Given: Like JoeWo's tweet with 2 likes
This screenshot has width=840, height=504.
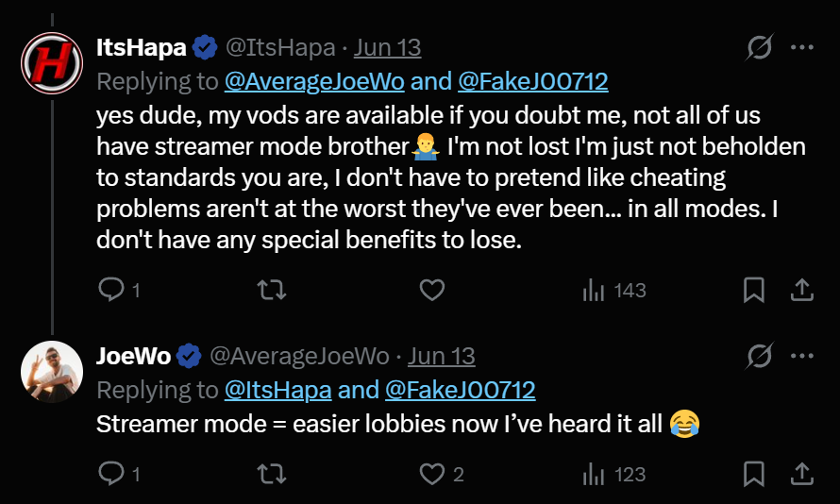Looking at the screenshot, I should [x=442, y=474].
